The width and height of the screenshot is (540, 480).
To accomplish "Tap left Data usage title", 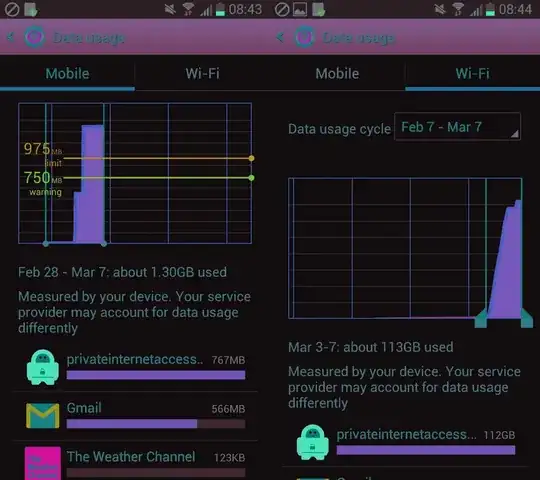I will [89, 38].
